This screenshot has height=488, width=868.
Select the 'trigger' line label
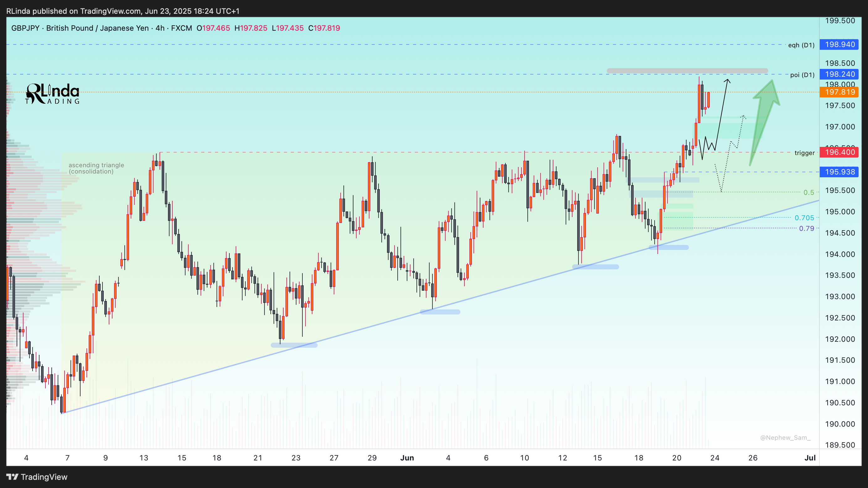pyautogui.click(x=804, y=153)
